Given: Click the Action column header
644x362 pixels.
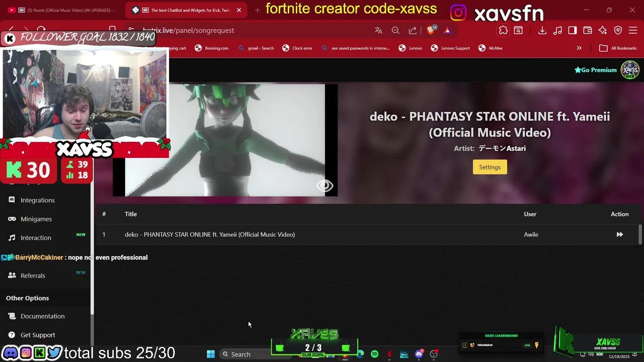Looking at the screenshot, I should pos(619,214).
